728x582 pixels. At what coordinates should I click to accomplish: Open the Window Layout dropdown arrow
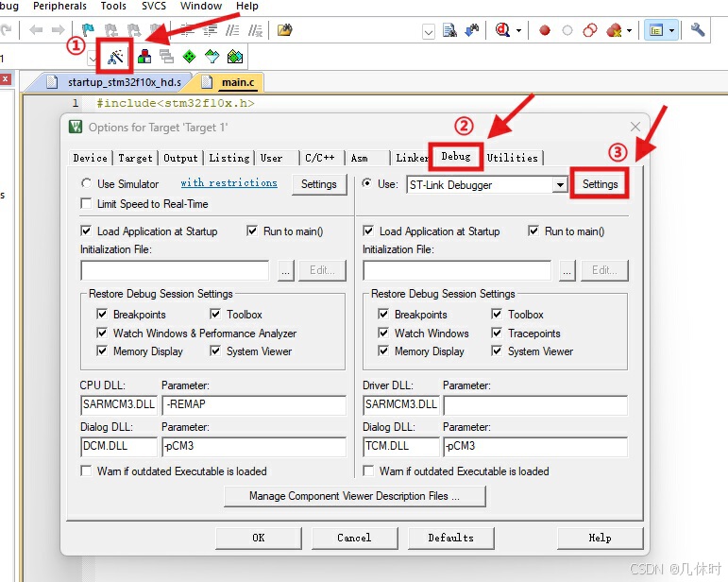click(x=672, y=31)
